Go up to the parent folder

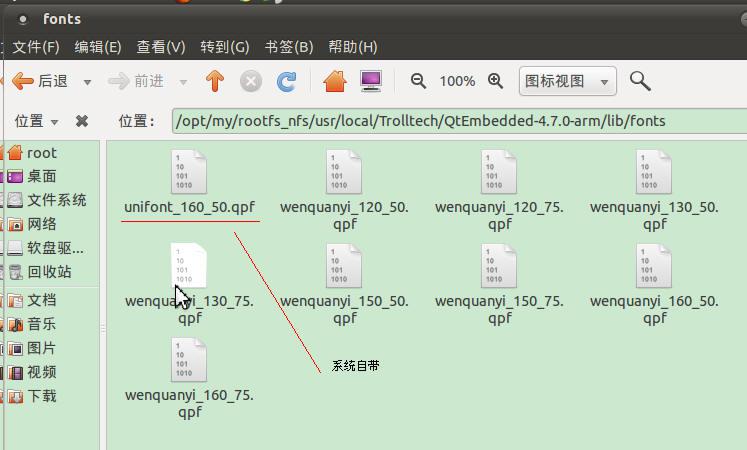click(215, 81)
